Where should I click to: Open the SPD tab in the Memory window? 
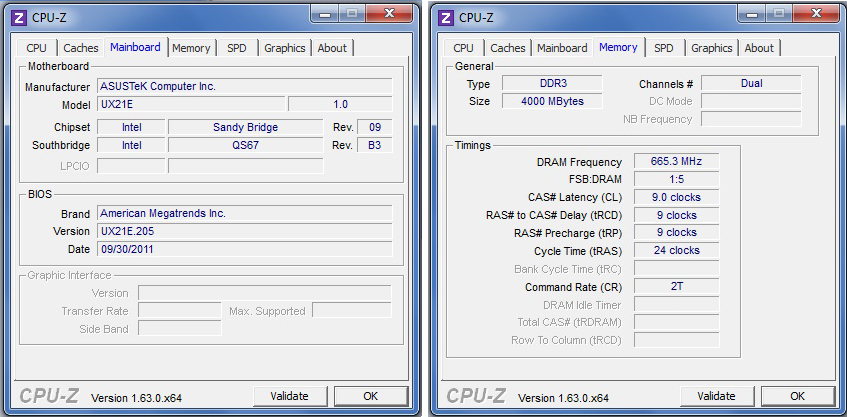(x=663, y=48)
